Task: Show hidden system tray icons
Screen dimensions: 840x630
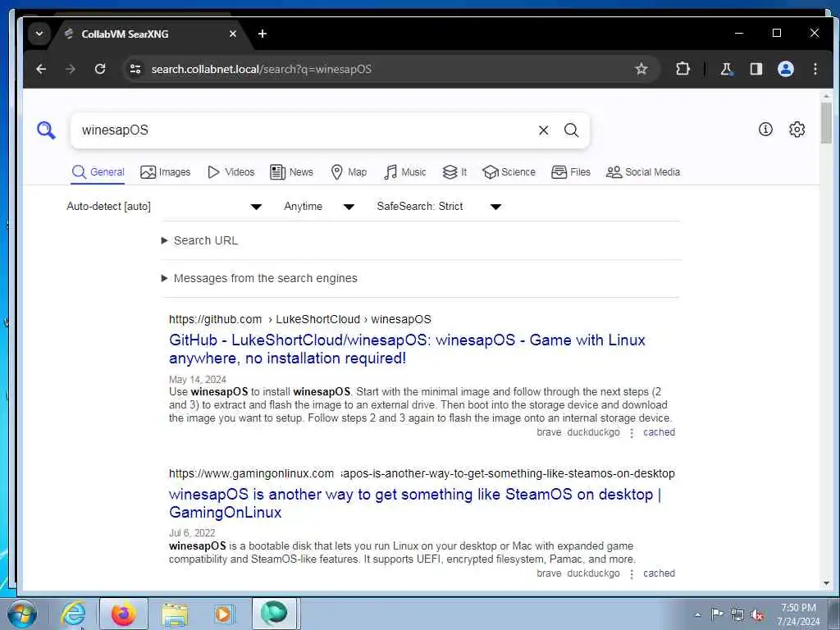Action: click(x=697, y=614)
